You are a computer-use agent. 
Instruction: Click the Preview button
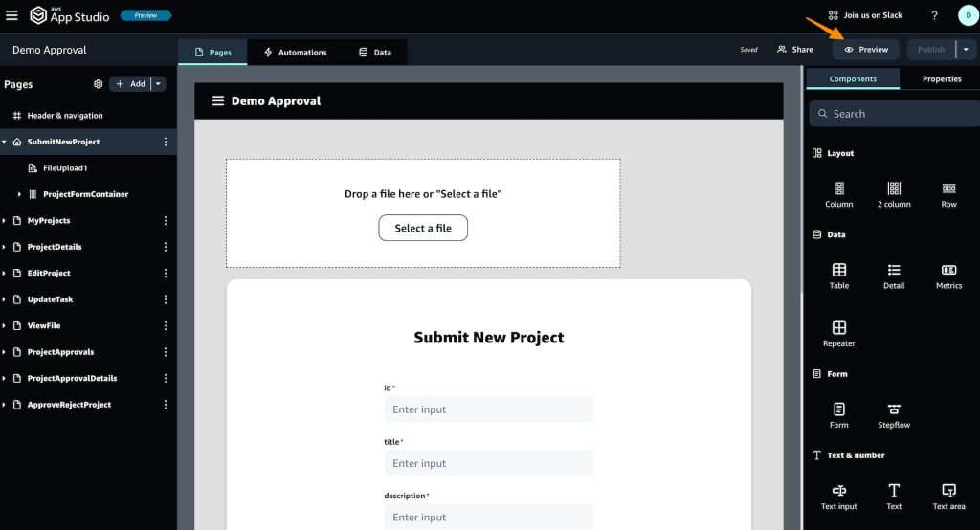click(x=866, y=50)
